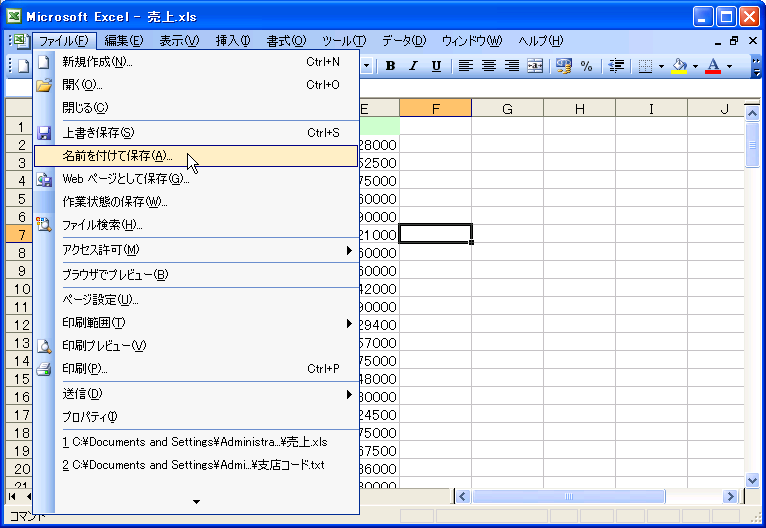The image size is (766, 528).
Task: Open 書式(O) menu
Action: 286,41
